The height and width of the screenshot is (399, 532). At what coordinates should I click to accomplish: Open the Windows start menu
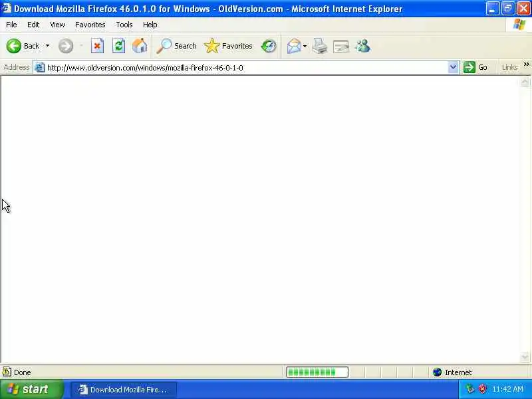[x=31, y=389]
